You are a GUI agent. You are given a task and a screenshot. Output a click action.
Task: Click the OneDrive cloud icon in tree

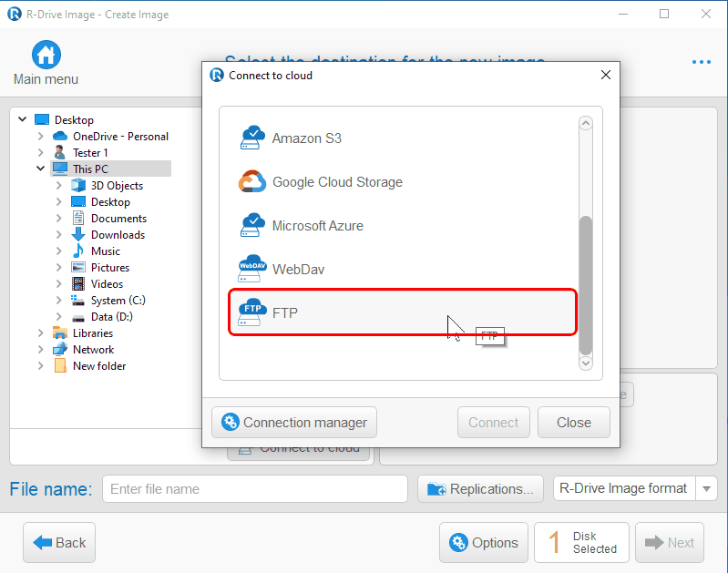pyautogui.click(x=60, y=136)
